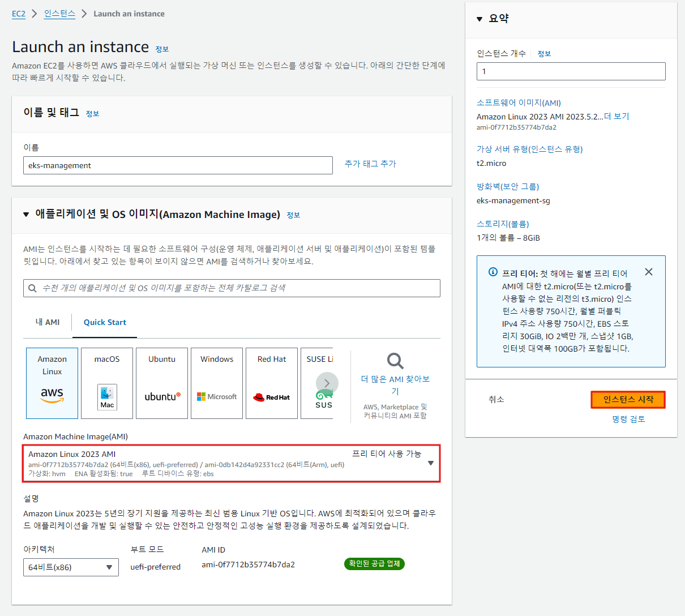Click the magnifier icon for more AMIs
Screen dimensions: 685x616
click(395, 361)
